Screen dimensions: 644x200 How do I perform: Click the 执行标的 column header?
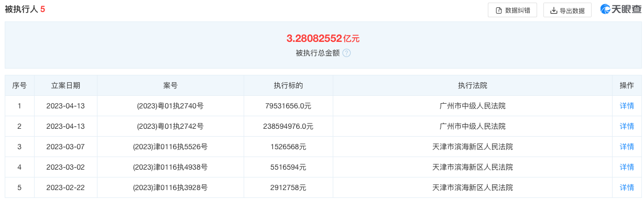(x=288, y=85)
